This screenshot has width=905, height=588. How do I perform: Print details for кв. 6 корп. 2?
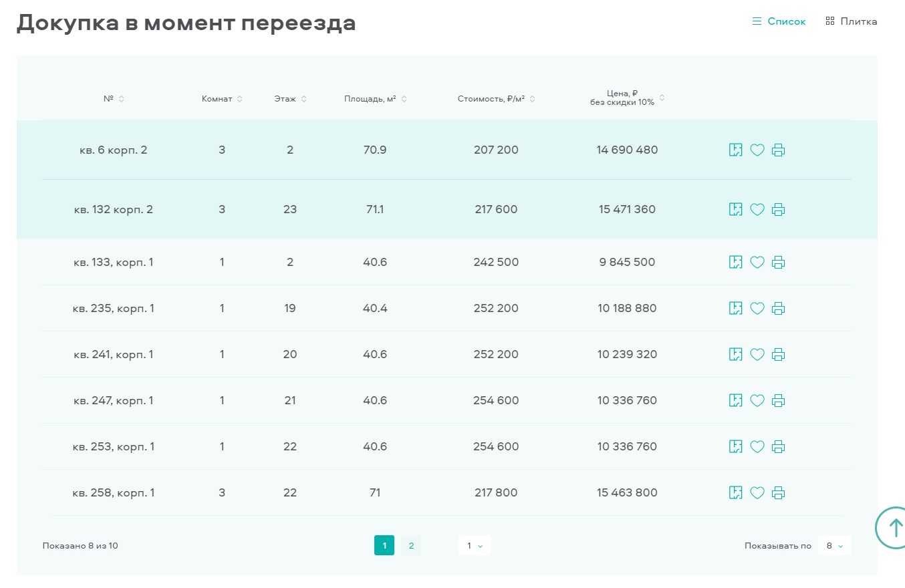coord(778,150)
